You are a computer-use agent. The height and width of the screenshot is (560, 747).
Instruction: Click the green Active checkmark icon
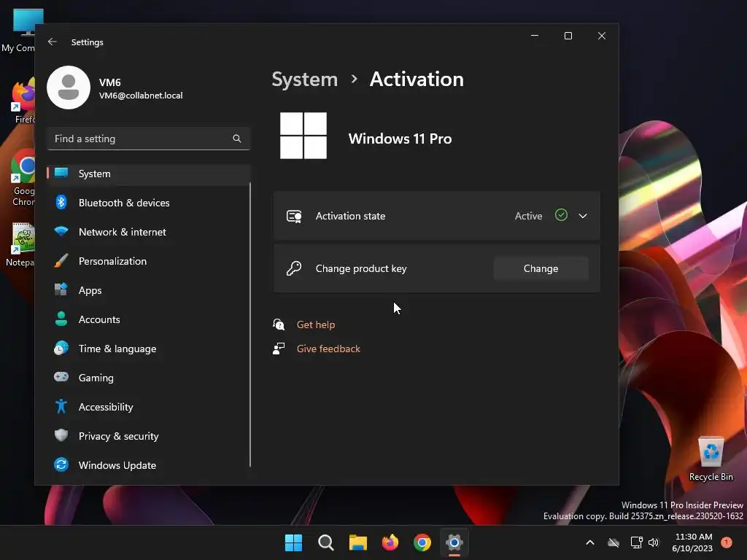pyautogui.click(x=561, y=215)
